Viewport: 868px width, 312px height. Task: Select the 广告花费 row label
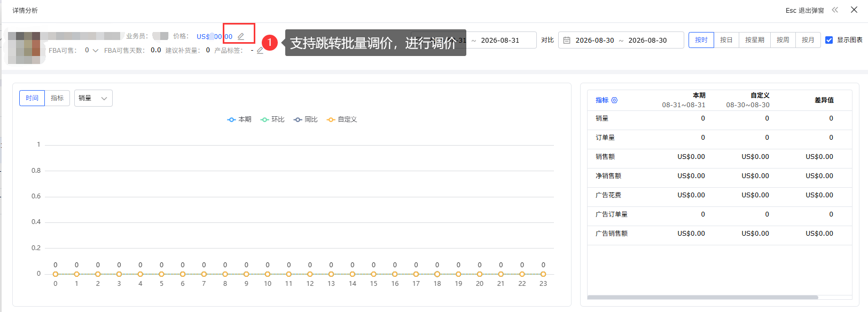[608, 195]
